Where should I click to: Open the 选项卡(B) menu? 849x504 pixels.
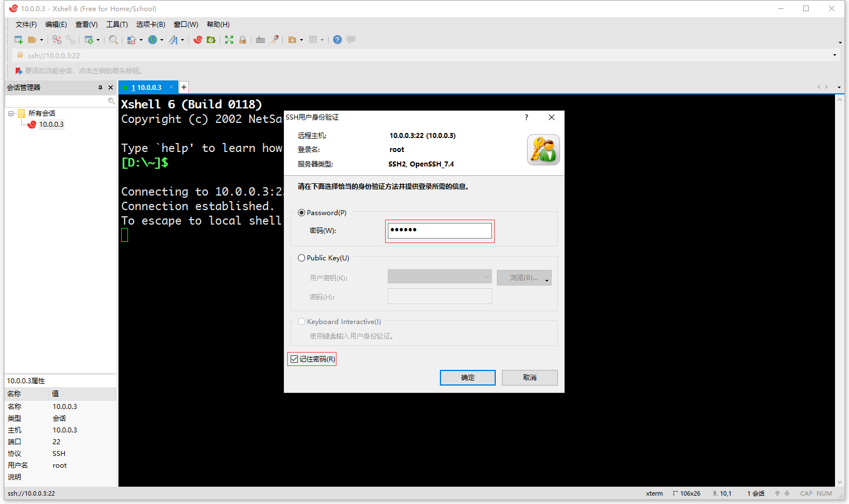150,25
